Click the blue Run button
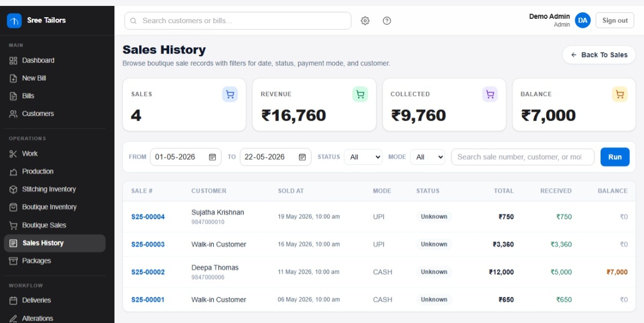The image size is (644, 323). pyautogui.click(x=615, y=157)
